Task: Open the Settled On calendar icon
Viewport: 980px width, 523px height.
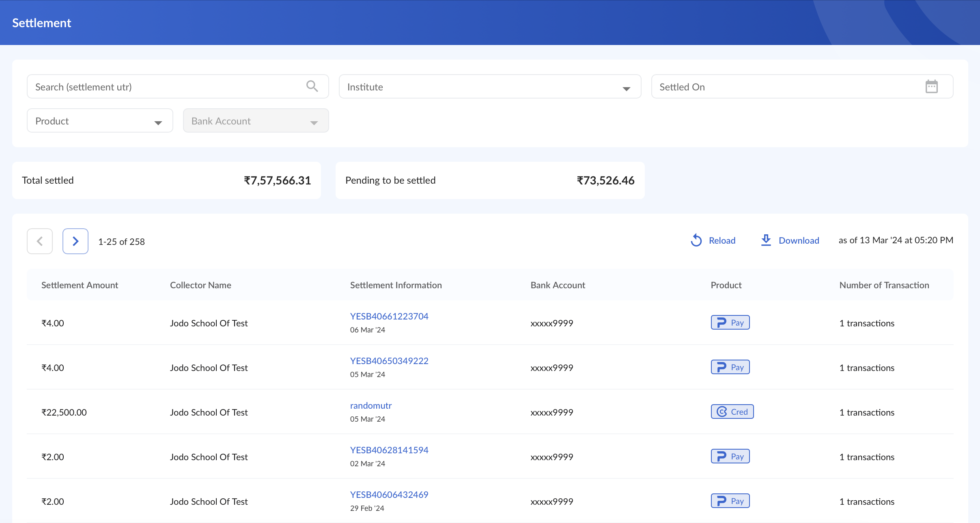Action: 931,86
